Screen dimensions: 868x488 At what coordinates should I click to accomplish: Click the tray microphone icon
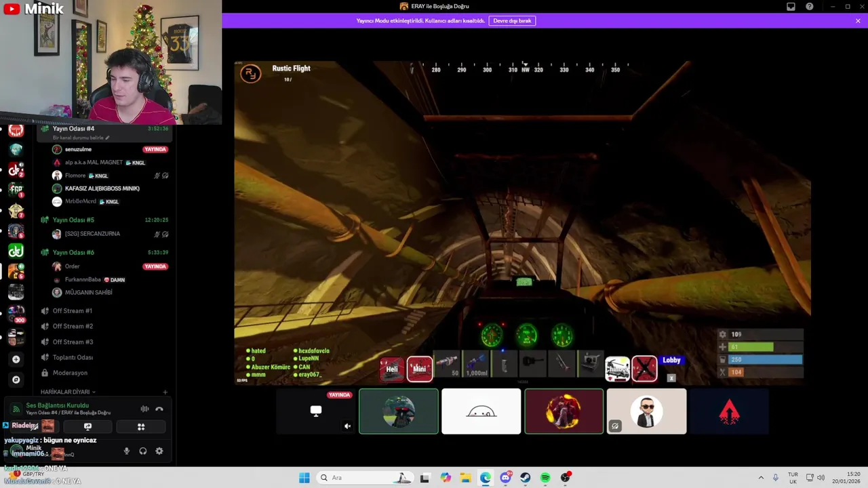coord(776,478)
